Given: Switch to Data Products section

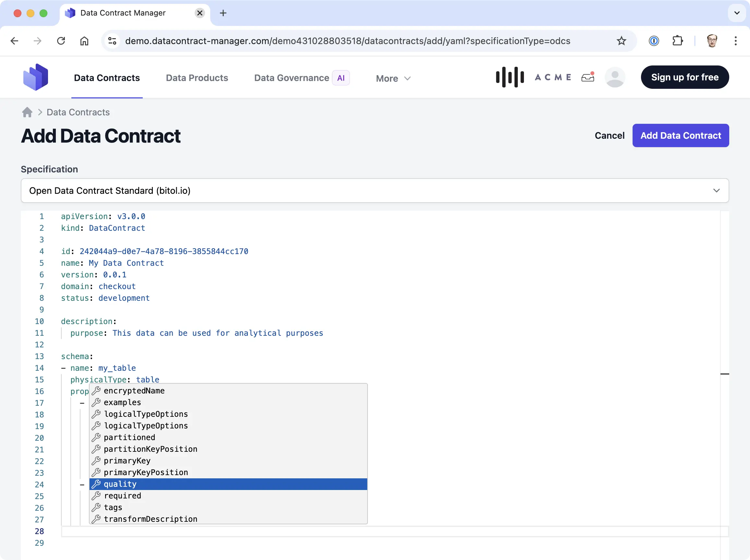Looking at the screenshot, I should pyautogui.click(x=197, y=78).
